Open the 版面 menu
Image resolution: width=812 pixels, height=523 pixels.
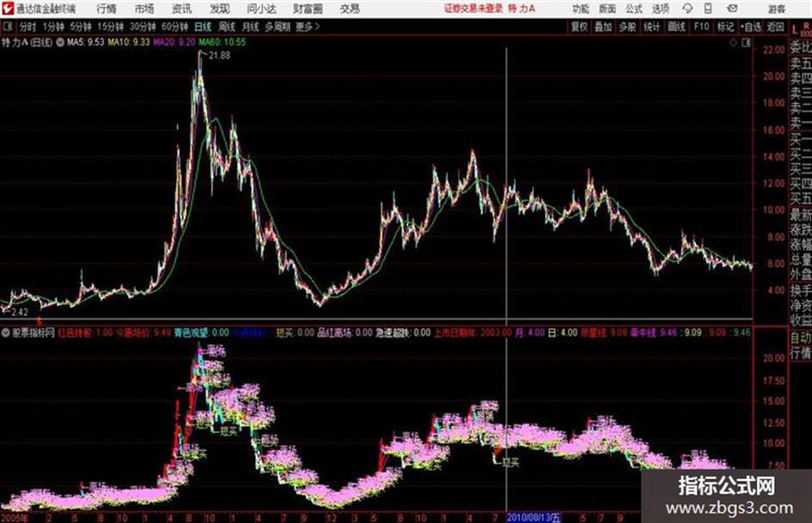pos(607,9)
